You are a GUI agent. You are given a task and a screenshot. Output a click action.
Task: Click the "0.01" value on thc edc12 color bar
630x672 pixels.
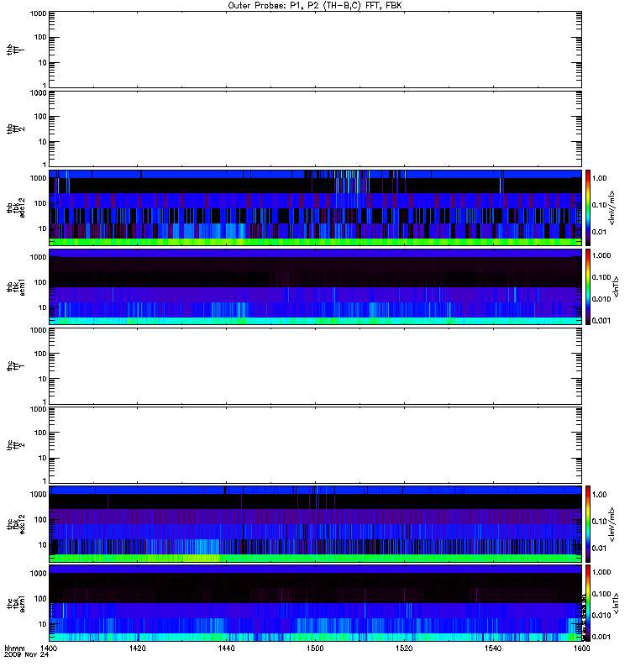coord(599,549)
